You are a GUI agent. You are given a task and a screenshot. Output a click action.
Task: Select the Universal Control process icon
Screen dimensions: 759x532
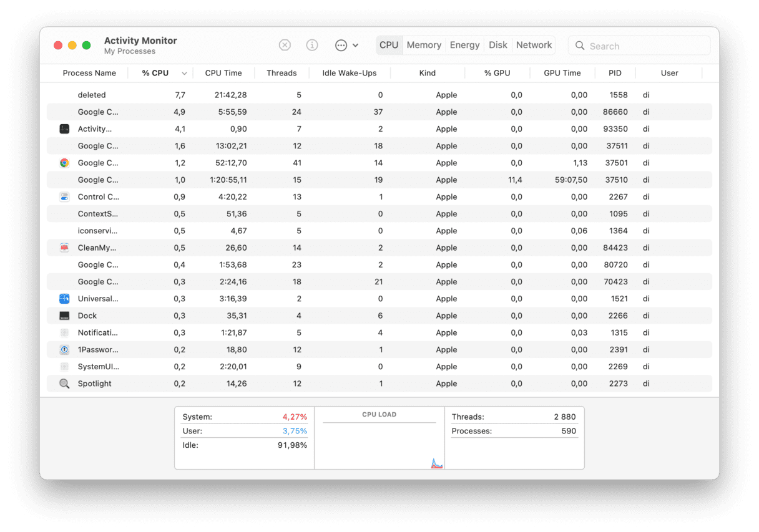point(64,299)
